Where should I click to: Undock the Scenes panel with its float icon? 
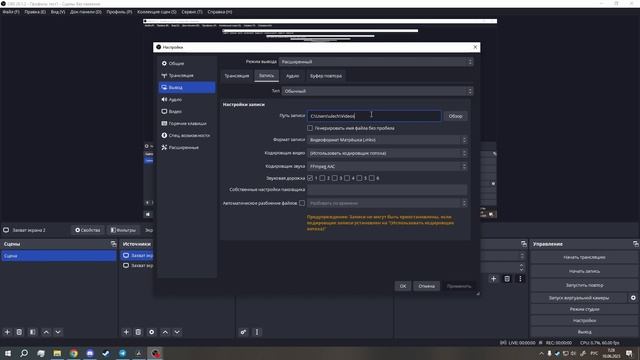(x=113, y=244)
